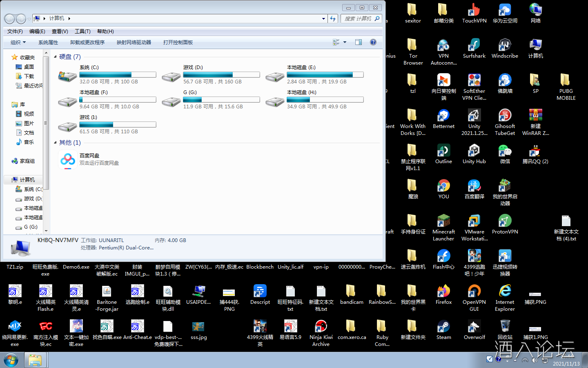Expand the 计算机 breadcrumb arrow
This screenshot has width=588, height=368.
coord(69,18)
